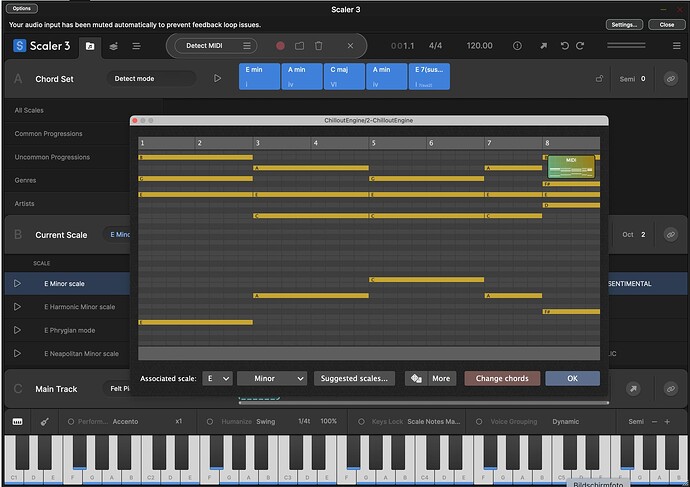Click the Close button in notification bar

666,25
